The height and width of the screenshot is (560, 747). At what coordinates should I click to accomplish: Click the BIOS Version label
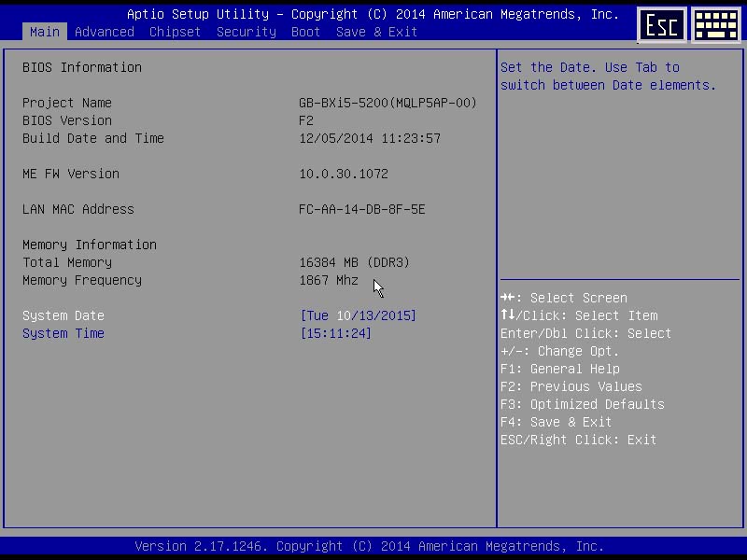[67, 120]
